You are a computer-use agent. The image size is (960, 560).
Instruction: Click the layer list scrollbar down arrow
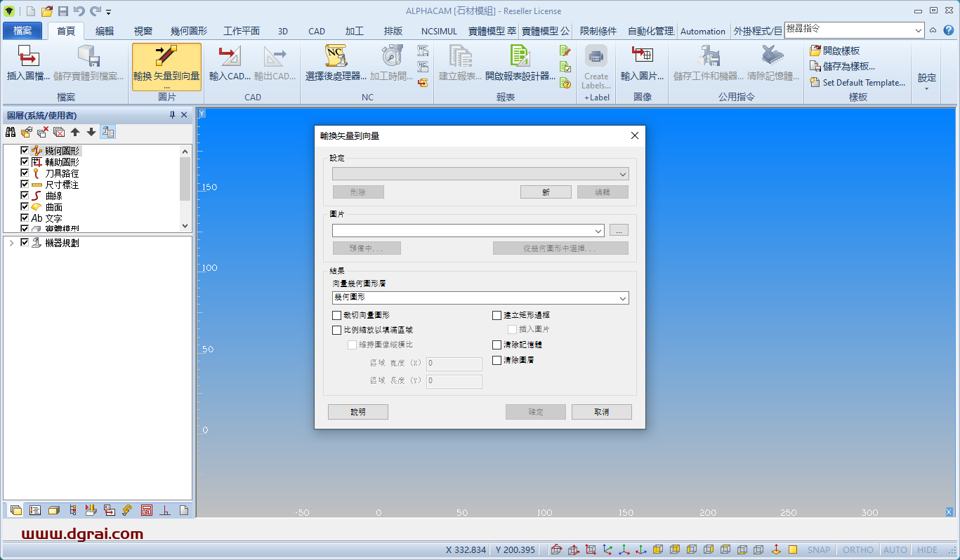click(185, 226)
